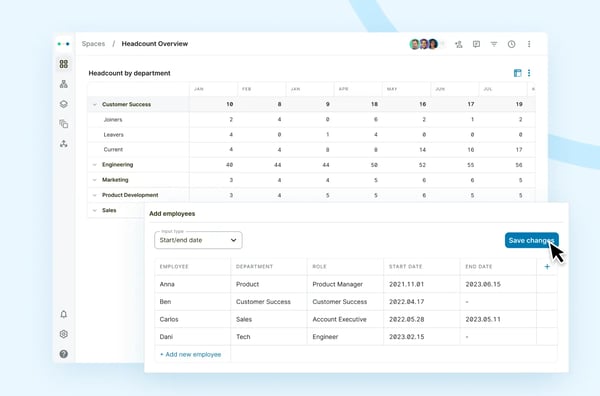Click Account Executive role cell
The height and width of the screenshot is (396, 600).
pyautogui.click(x=345, y=319)
